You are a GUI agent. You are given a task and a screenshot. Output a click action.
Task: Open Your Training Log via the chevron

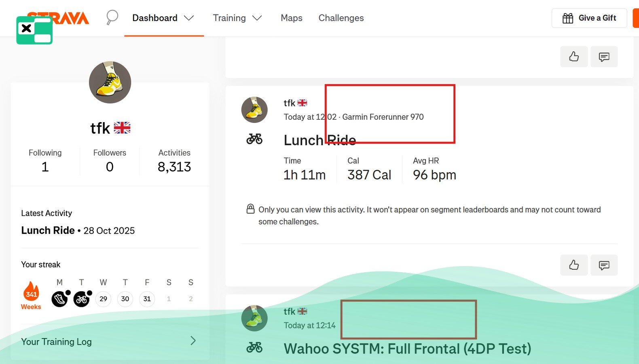coord(193,341)
